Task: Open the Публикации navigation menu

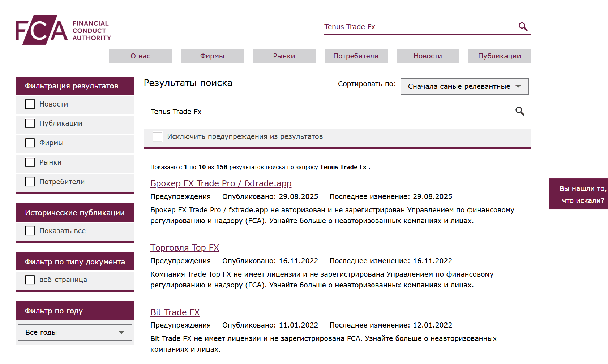Action: point(500,56)
